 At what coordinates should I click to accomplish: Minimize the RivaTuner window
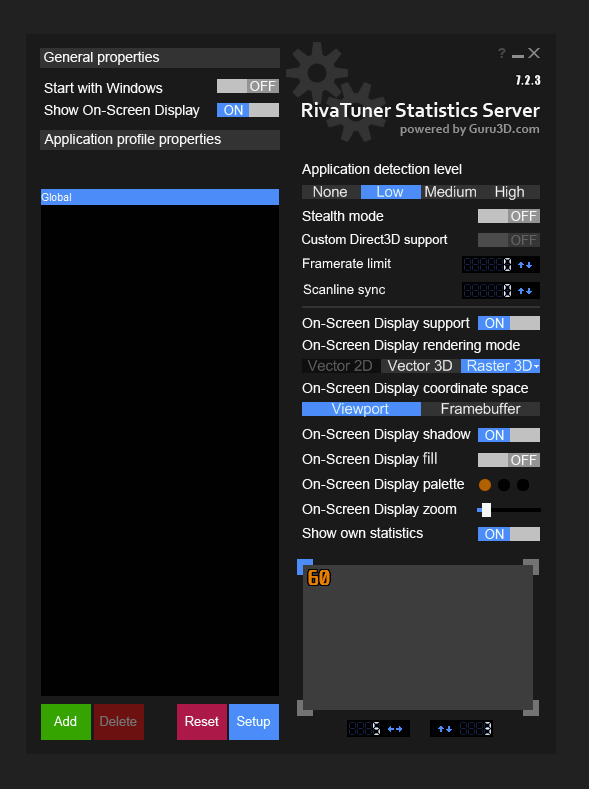(518, 54)
